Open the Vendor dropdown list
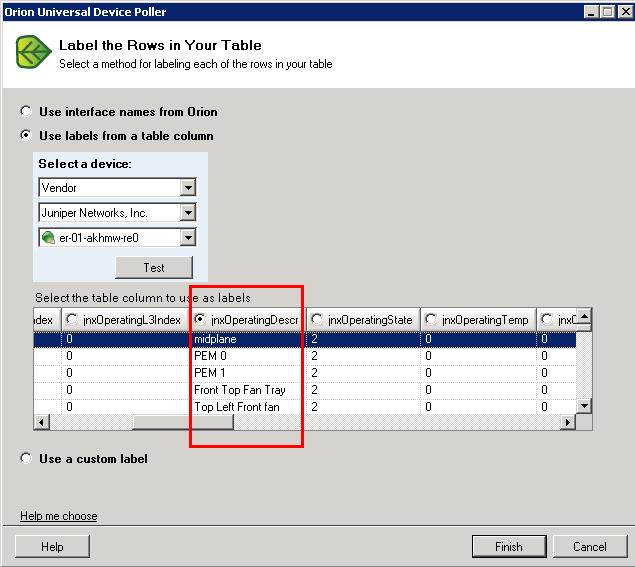635x567 pixels. tap(188, 188)
